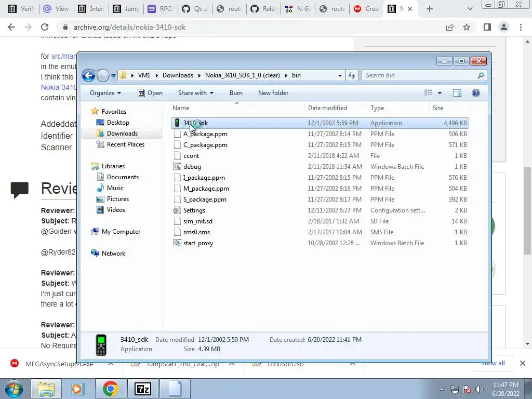Open recent locations dropdown beside forward arrow

(113, 76)
